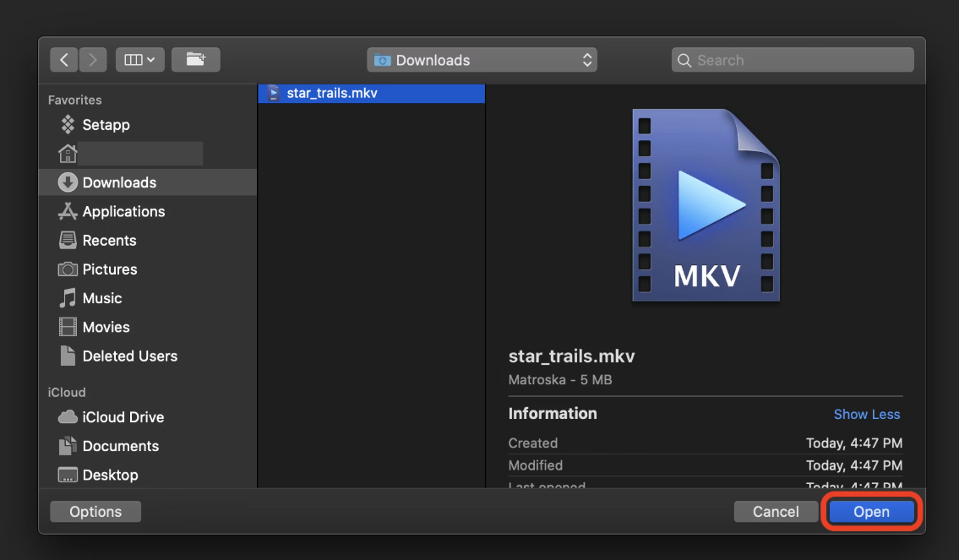Open the Downloads location dropdown
This screenshot has width=959, height=560.
click(482, 59)
